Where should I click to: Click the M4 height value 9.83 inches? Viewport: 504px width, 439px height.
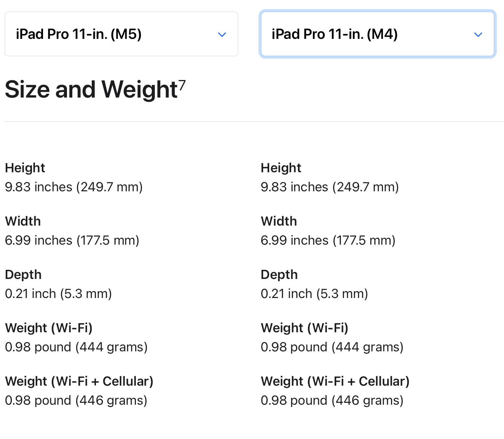[x=330, y=187]
